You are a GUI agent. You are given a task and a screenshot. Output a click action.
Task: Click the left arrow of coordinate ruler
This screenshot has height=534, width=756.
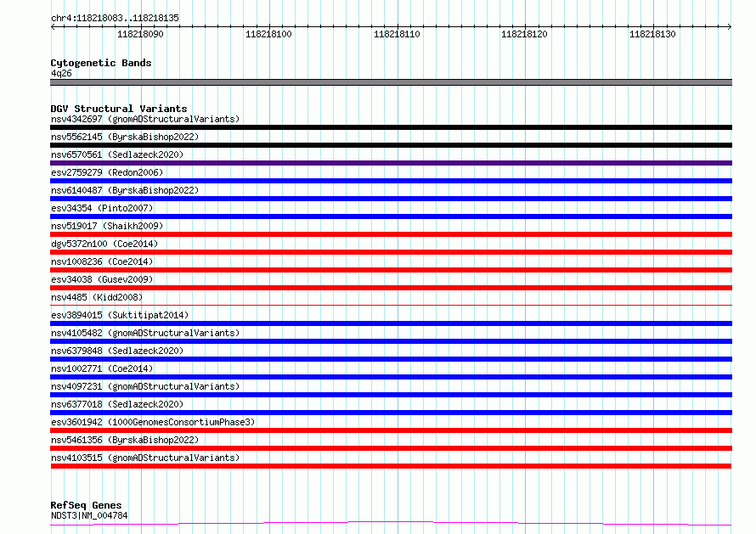tap(53, 27)
